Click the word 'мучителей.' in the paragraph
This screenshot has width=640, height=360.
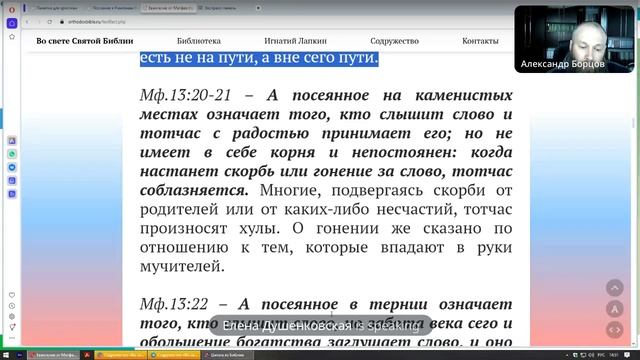(182, 267)
